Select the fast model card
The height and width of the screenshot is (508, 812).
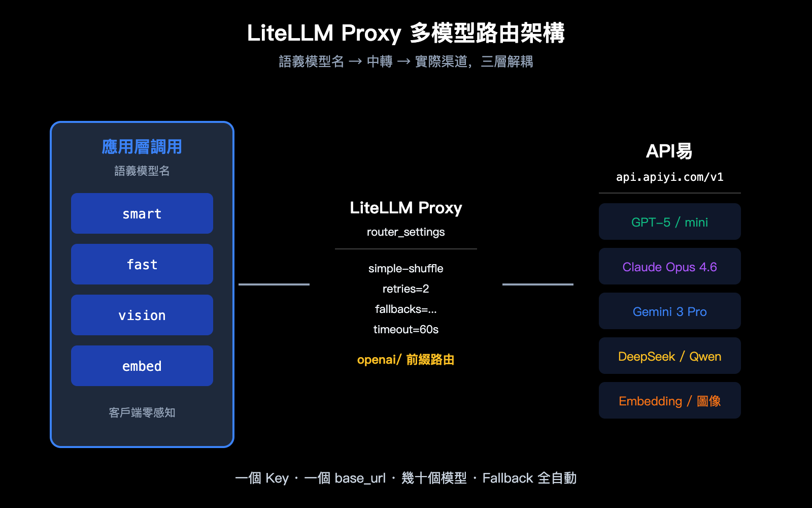[x=142, y=264]
